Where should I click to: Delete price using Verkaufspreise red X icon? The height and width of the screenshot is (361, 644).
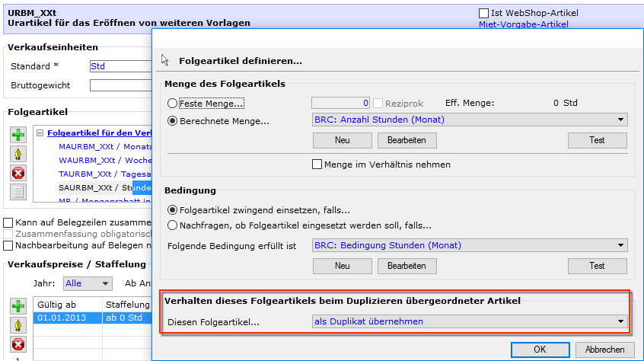coord(18,344)
